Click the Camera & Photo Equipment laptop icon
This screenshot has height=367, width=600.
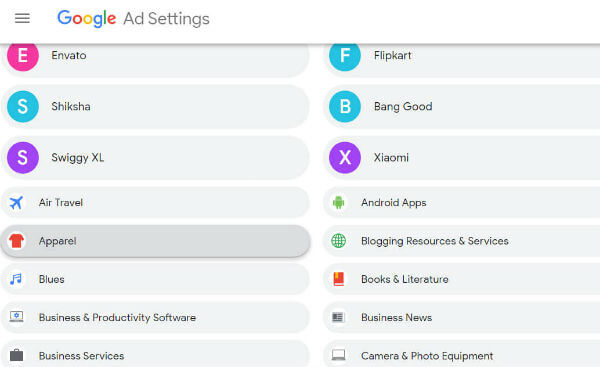coord(338,355)
